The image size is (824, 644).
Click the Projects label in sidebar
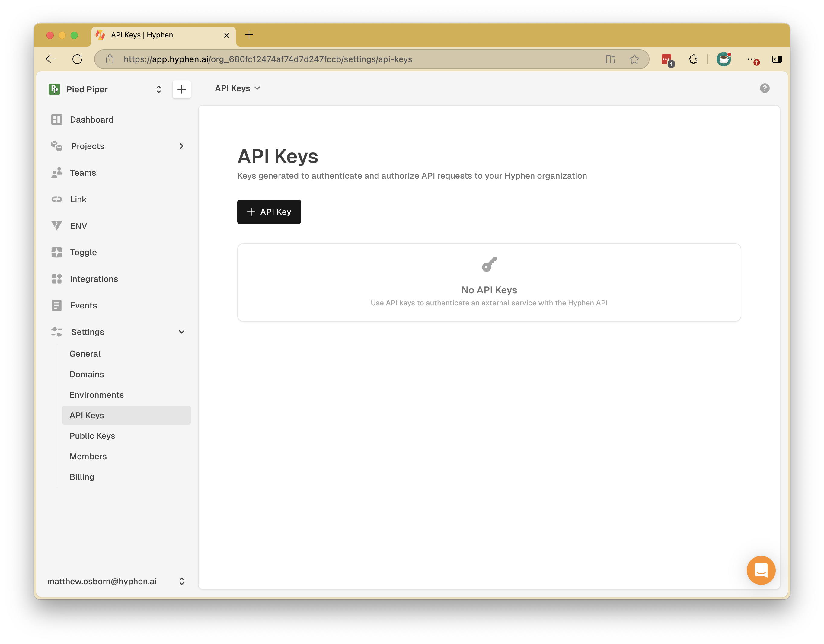tap(88, 146)
